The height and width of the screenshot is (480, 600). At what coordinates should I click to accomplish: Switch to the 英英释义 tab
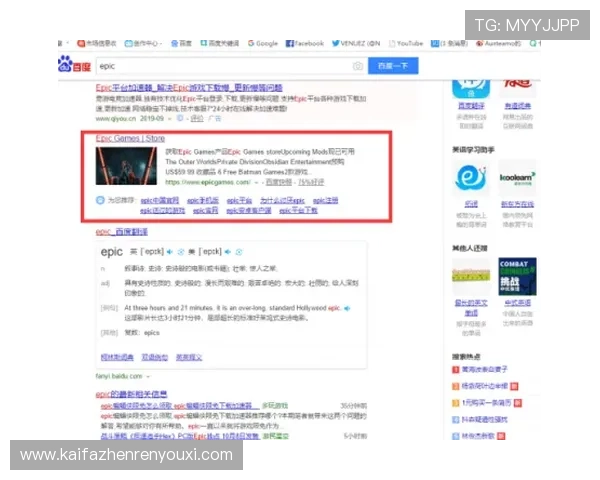[189, 357]
